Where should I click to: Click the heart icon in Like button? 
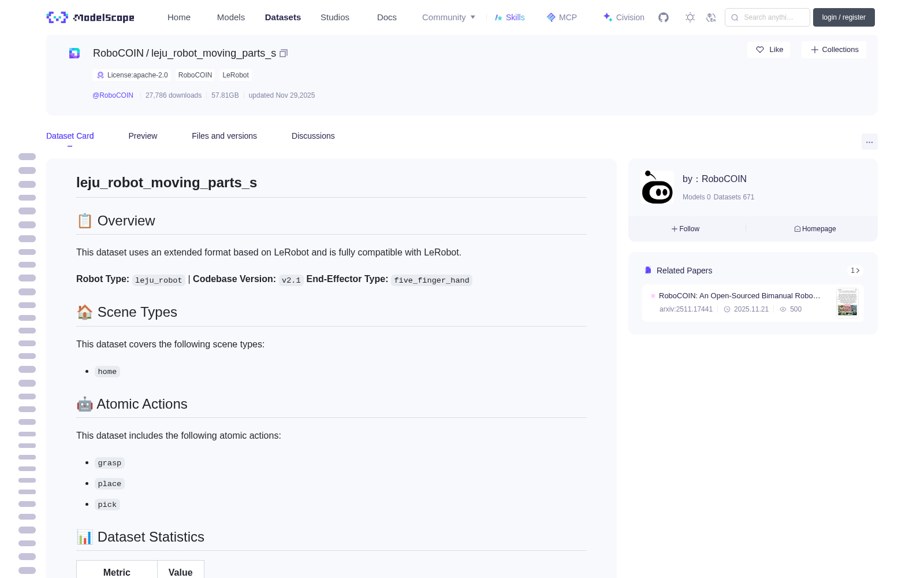(760, 50)
